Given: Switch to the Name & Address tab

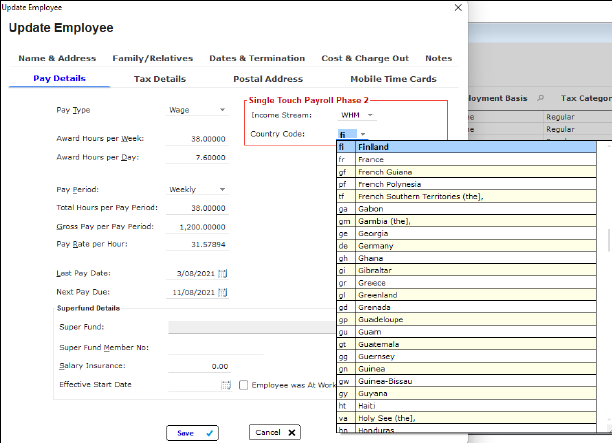Looking at the screenshot, I should (x=57, y=58).
